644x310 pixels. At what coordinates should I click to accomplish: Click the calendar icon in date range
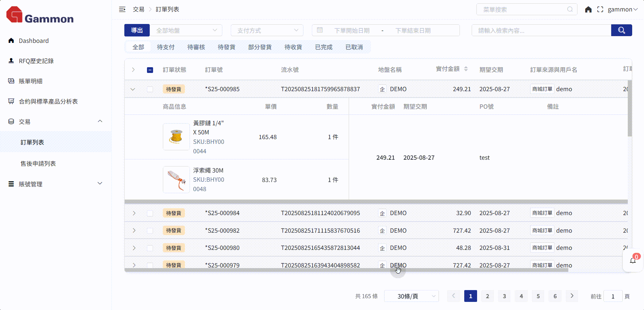pyautogui.click(x=320, y=30)
